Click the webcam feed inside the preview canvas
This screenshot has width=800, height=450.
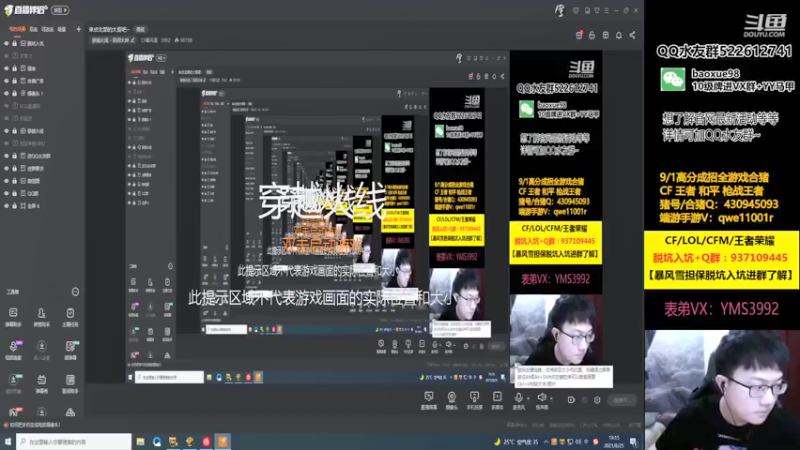[555, 330]
